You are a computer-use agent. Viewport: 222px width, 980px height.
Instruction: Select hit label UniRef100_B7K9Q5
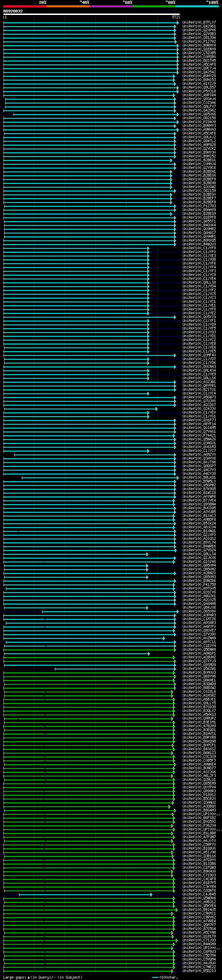click(x=199, y=489)
